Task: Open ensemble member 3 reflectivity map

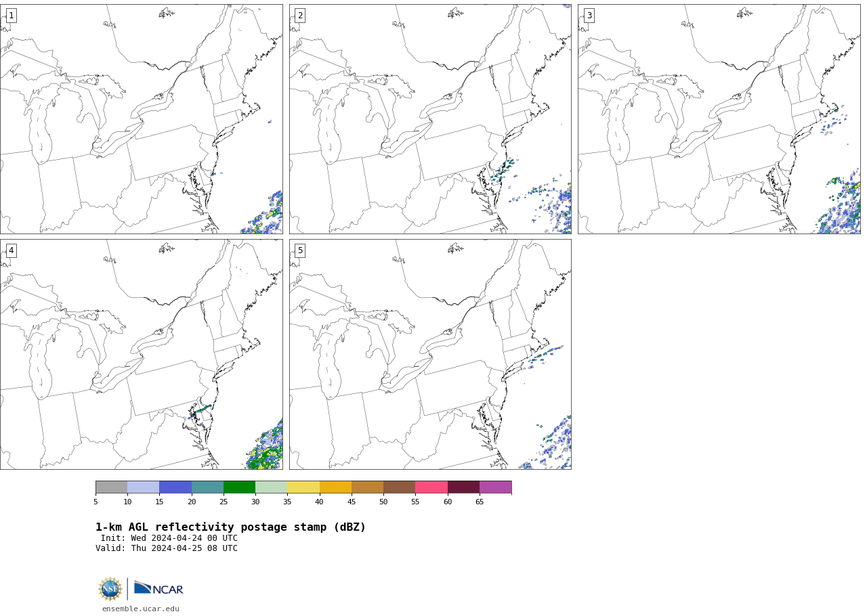Action: click(x=719, y=119)
